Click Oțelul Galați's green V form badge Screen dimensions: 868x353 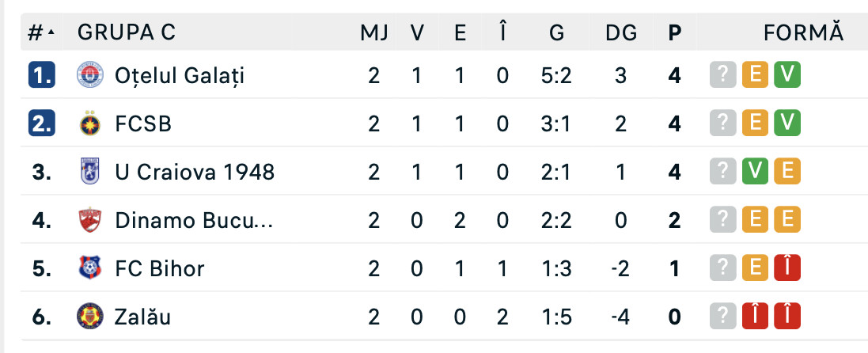point(788,75)
